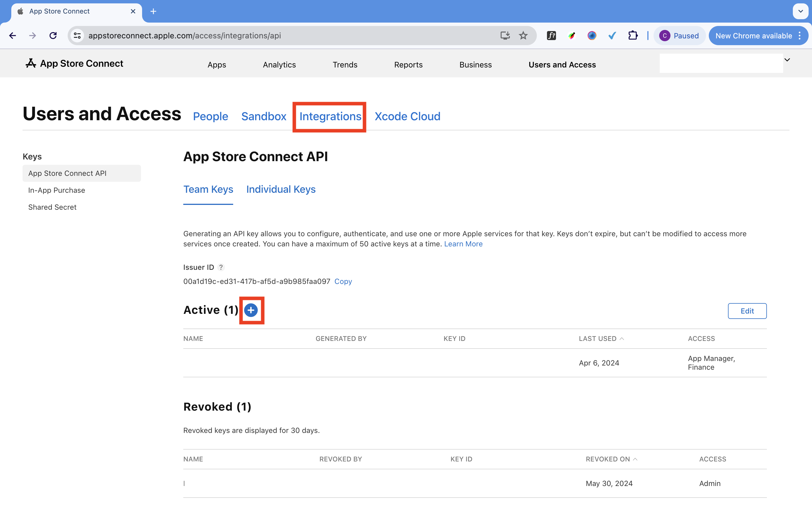The height and width of the screenshot is (508, 812).
Task: Select App Store Connect API in sidebar
Action: [x=81, y=173]
